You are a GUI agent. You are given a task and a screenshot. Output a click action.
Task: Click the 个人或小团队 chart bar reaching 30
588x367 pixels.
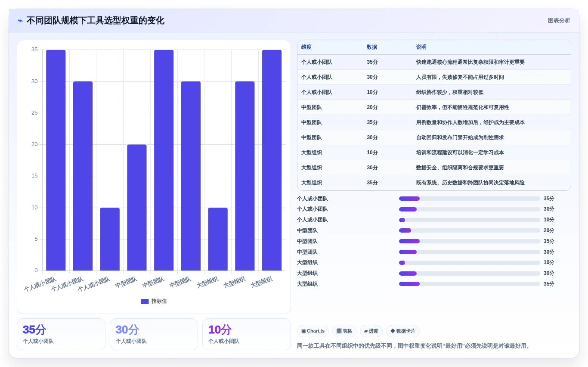(83, 176)
